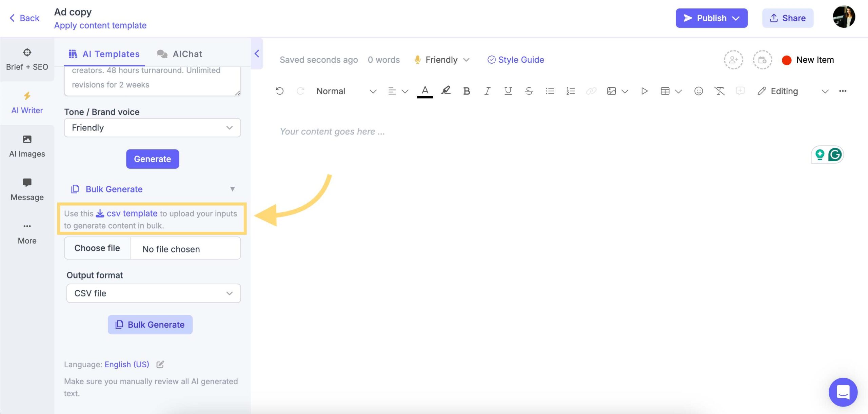Click the redo icon in editor toolbar
The height and width of the screenshot is (414, 868).
click(x=300, y=91)
